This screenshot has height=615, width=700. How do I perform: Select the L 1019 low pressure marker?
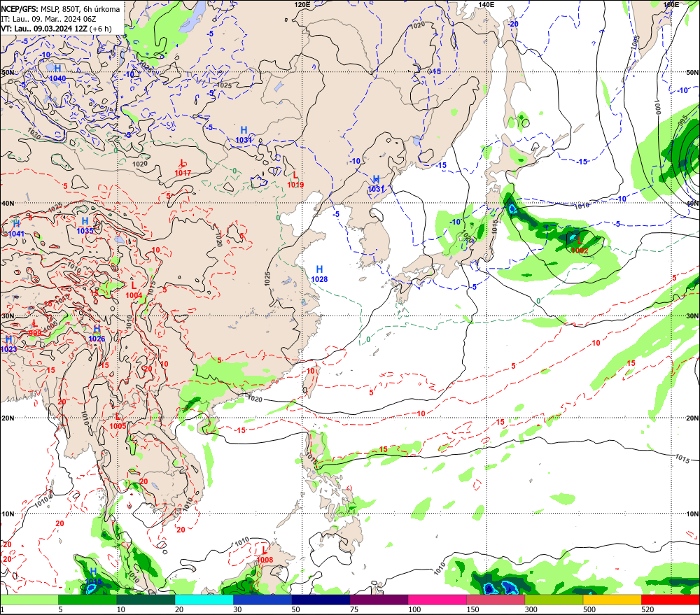tap(295, 179)
